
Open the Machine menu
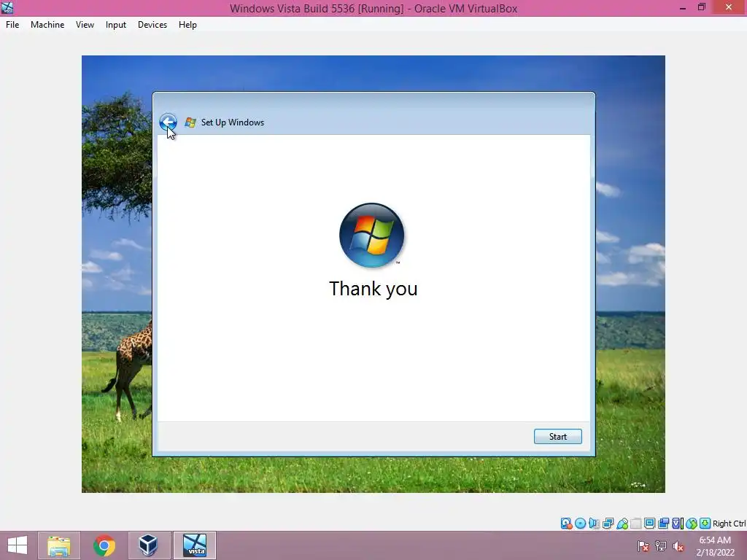click(x=47, y=25)
